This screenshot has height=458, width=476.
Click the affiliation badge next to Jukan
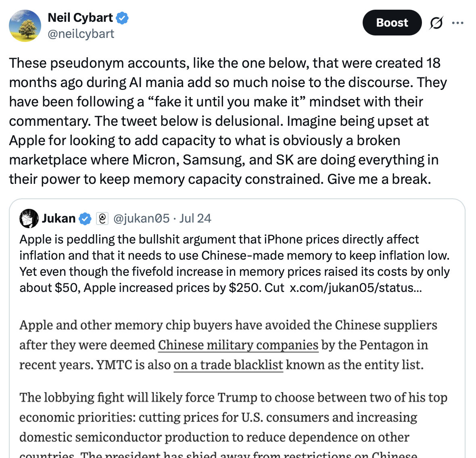pos(102,219)
